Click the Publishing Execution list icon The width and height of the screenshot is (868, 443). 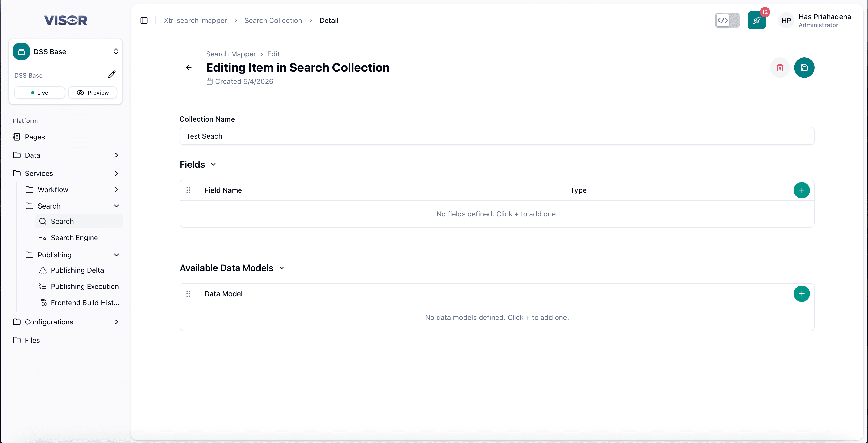click(x=43, y=286)
